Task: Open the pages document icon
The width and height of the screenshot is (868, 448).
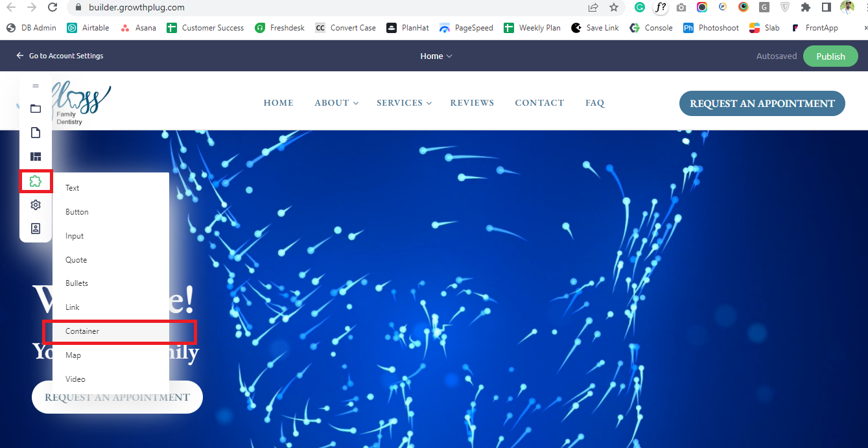Action: 36,132
